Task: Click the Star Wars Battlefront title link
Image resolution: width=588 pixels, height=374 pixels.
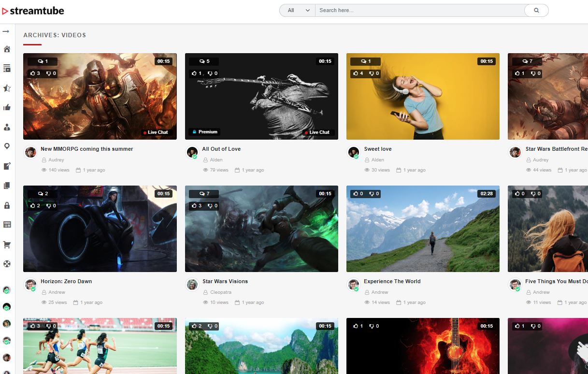Action: pos(557,149)
